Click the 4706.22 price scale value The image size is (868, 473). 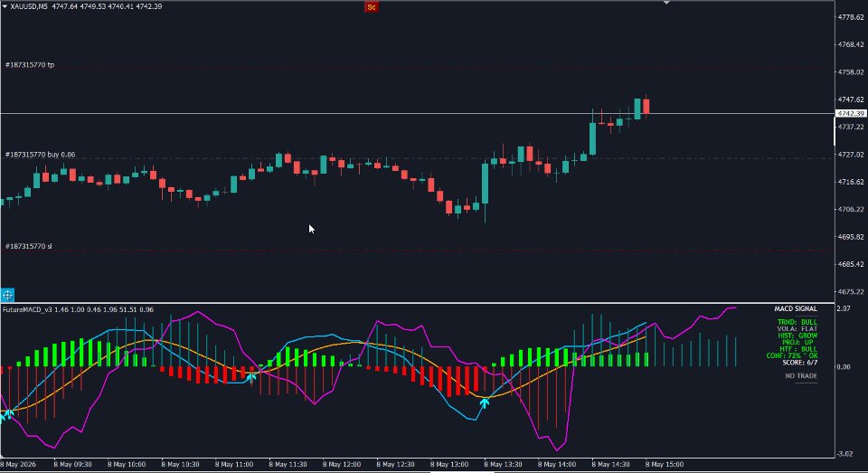tap(851, 209)
